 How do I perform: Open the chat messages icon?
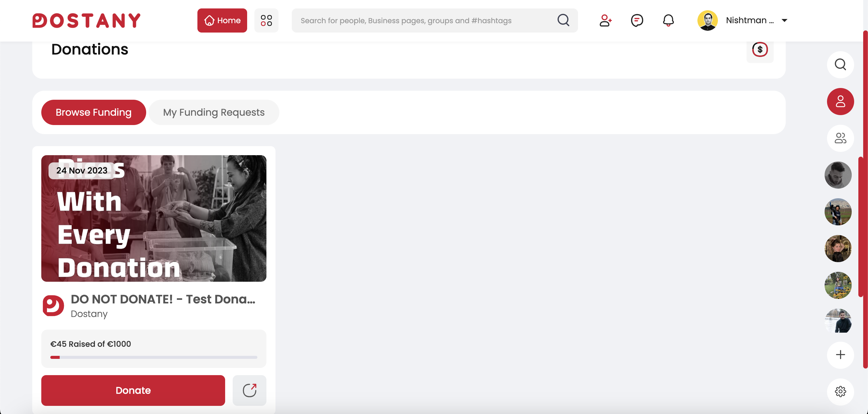[x=637, y=20]
